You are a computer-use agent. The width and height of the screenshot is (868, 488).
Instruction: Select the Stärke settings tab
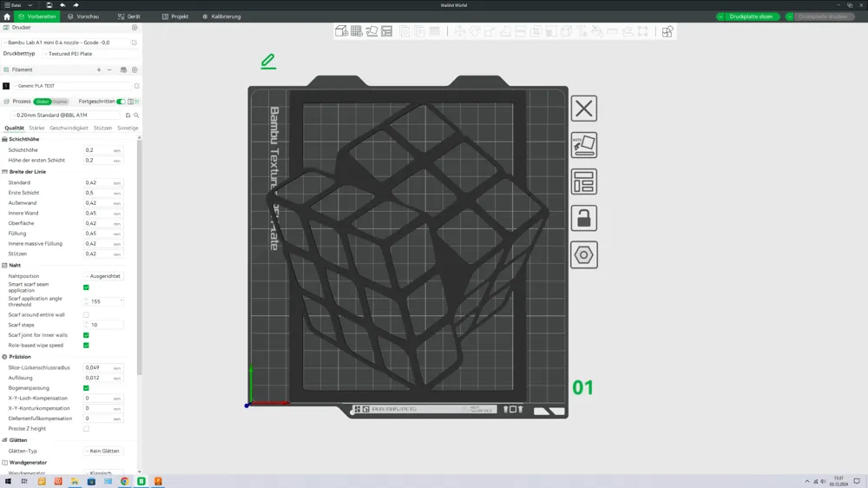point(36,128)
